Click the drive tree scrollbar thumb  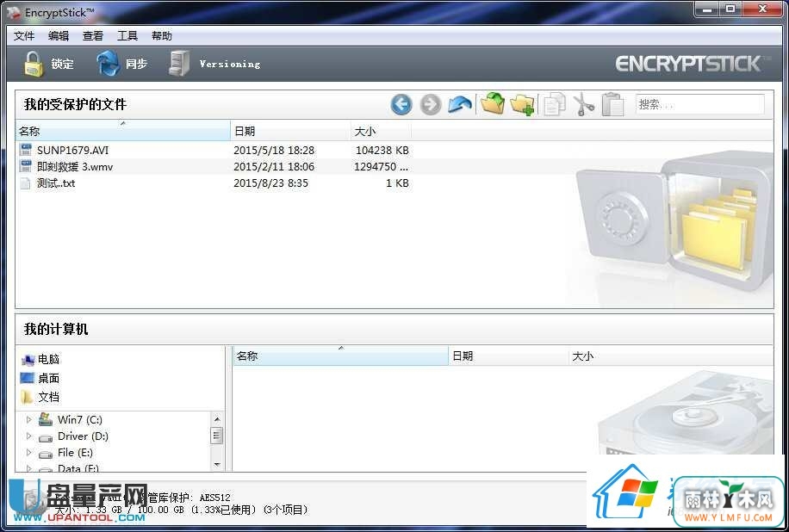point(217,436)
